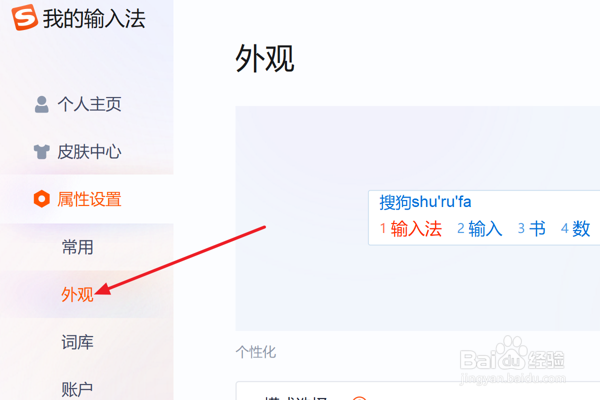600x400 pixels.
Task: Click the 皮肤中心 t-shirt icon
Action: [x=41, y=152]
